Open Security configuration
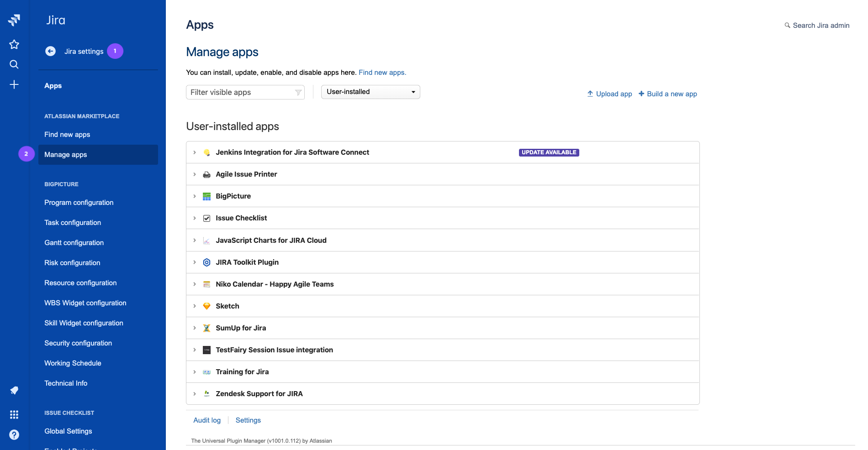The image size is (868, 450). tap(78, 343)
